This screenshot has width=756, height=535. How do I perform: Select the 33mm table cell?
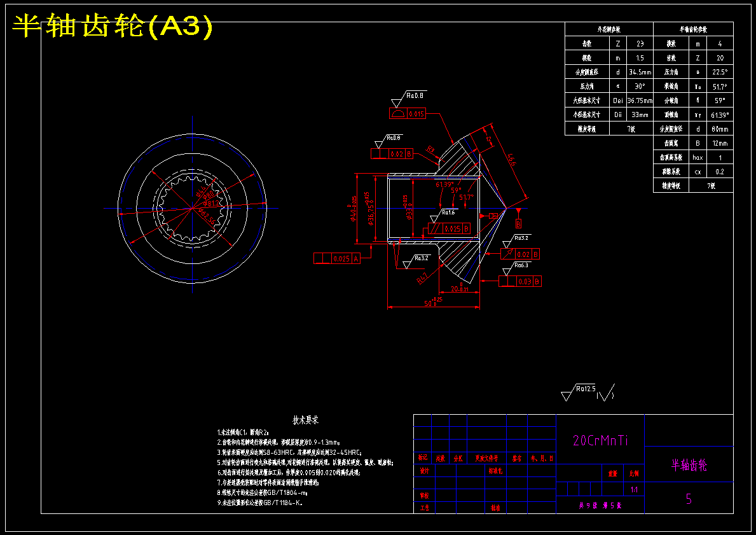click(x=640, y=115)
